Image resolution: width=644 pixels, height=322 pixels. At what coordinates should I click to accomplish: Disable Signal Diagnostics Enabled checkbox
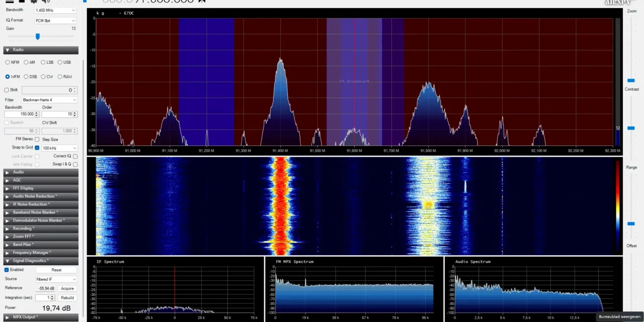click(7, 270)
